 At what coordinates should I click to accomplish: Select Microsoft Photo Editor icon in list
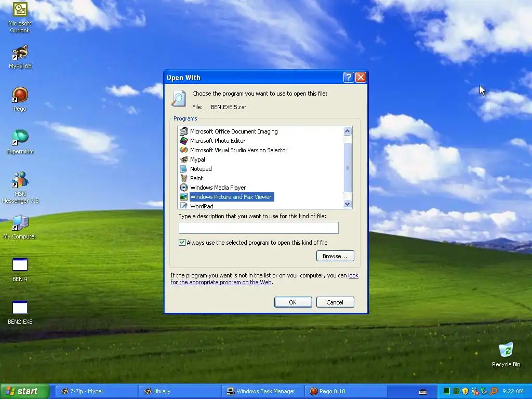click(183, 140)
